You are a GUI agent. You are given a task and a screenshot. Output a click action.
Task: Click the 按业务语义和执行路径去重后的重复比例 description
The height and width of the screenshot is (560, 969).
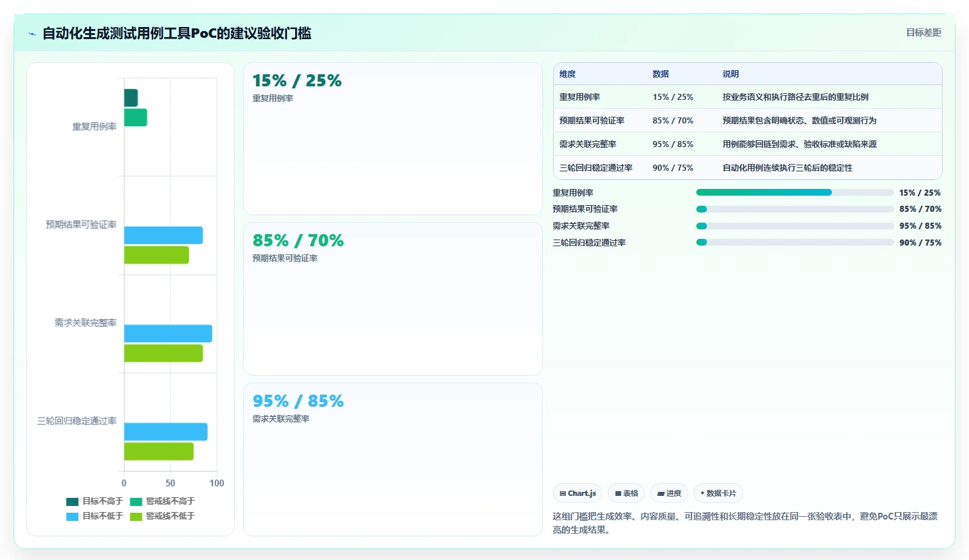(795, 97)
